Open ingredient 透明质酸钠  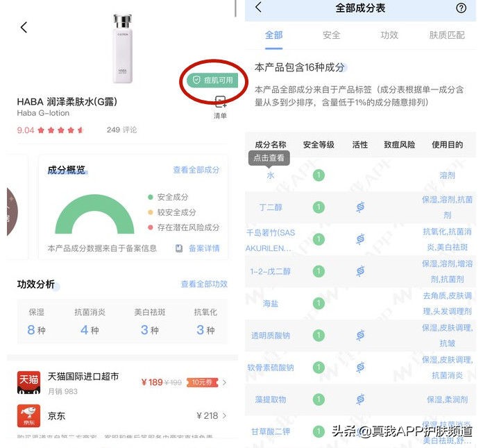[271, 336]
